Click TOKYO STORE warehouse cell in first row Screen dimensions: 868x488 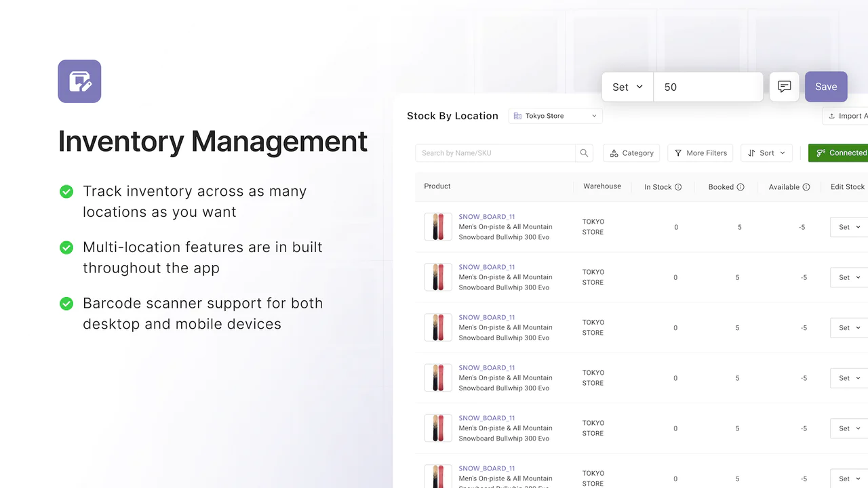593,227
